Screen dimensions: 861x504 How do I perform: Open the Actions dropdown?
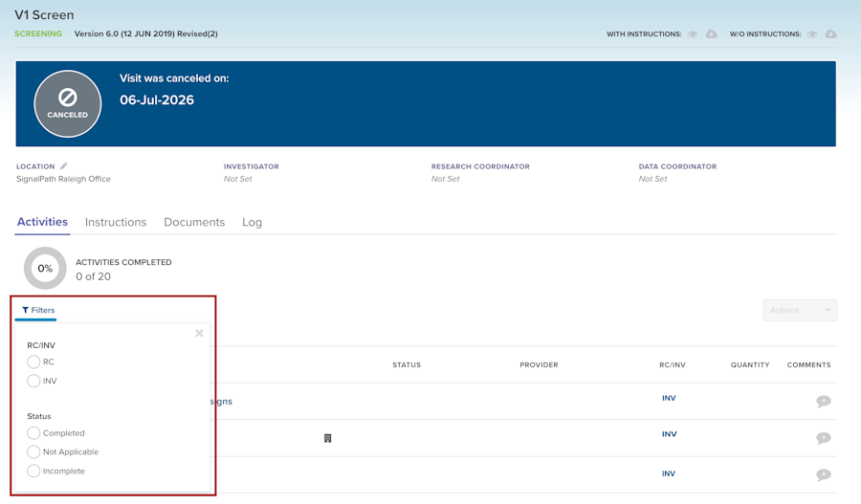coord(800,310)
